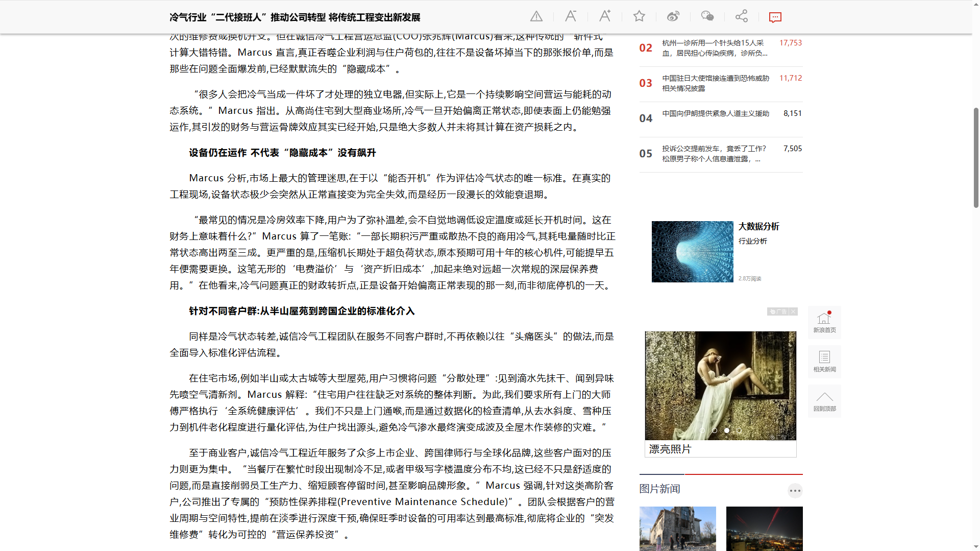This screenshot has width=980, height=551.
Task: Click the subheading 设备仍在运作 不代表“隐藏成本”没有飙升
Action: (x=282, y=153)
